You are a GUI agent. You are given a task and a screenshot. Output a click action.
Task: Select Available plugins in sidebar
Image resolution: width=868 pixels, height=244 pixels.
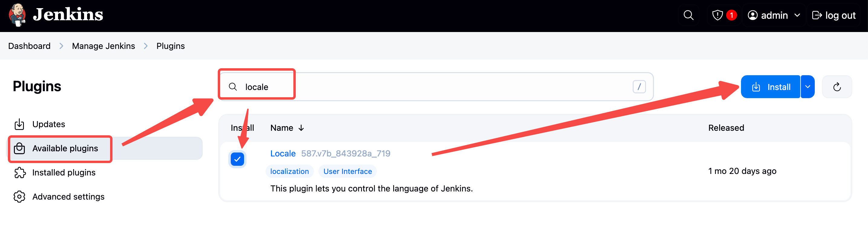pos(105,148)
